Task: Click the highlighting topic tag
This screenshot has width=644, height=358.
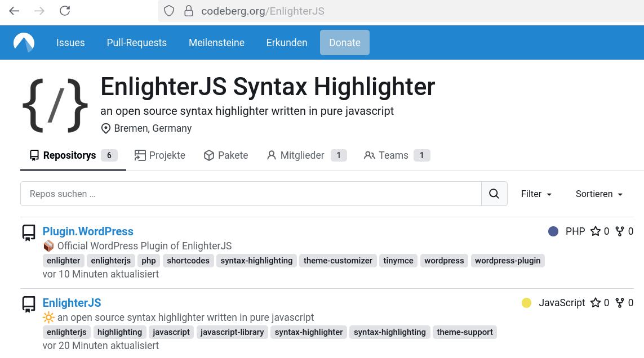Action: (119, 332)
